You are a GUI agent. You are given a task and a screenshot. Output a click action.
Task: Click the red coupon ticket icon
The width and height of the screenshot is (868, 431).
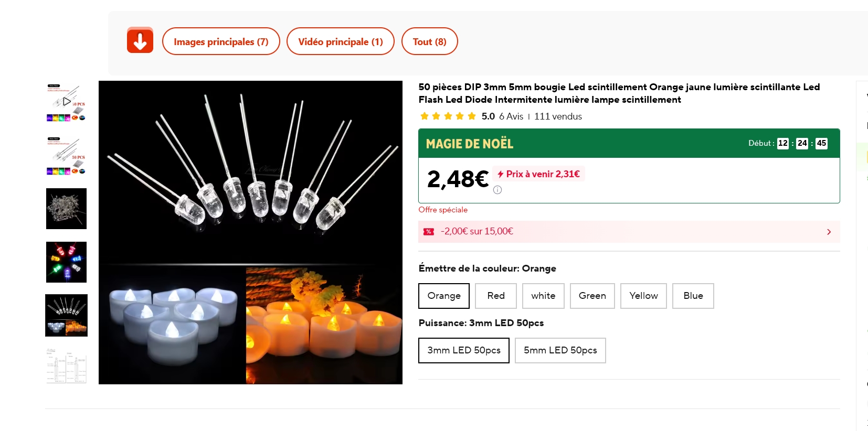[x=429, y=232]
